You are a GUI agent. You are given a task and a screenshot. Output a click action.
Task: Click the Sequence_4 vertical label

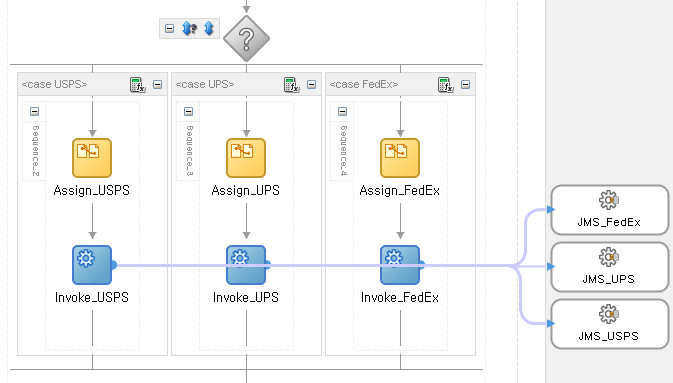343,151
